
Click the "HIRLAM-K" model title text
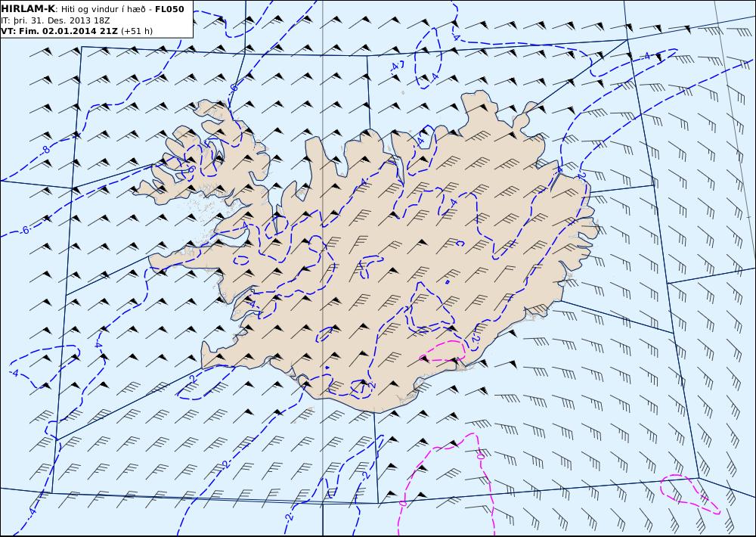[29, 9]
